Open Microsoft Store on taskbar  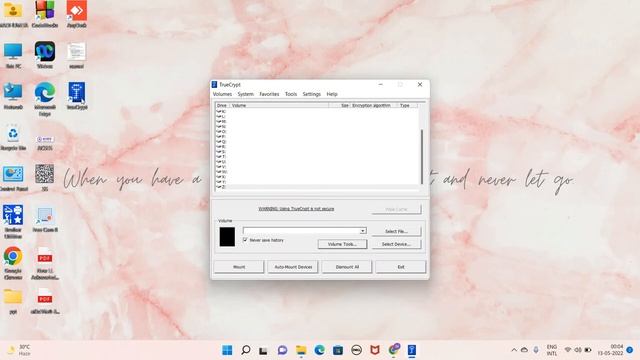[338, 350]
